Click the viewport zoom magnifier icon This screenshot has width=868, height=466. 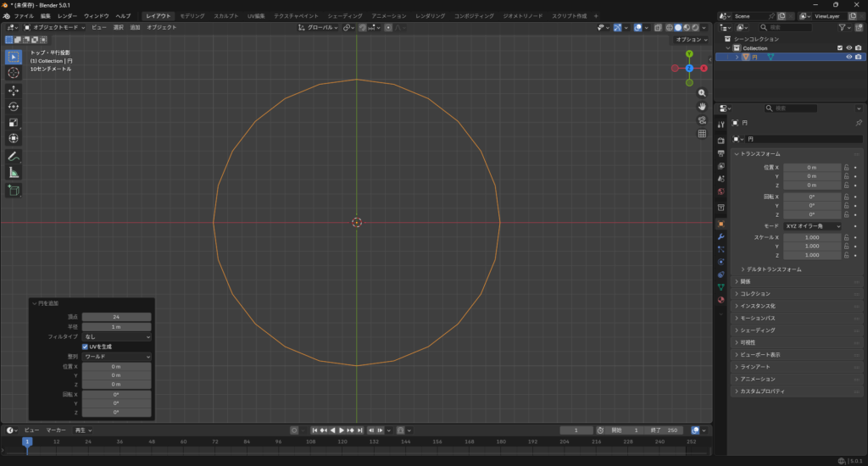(x=702, y=92)
